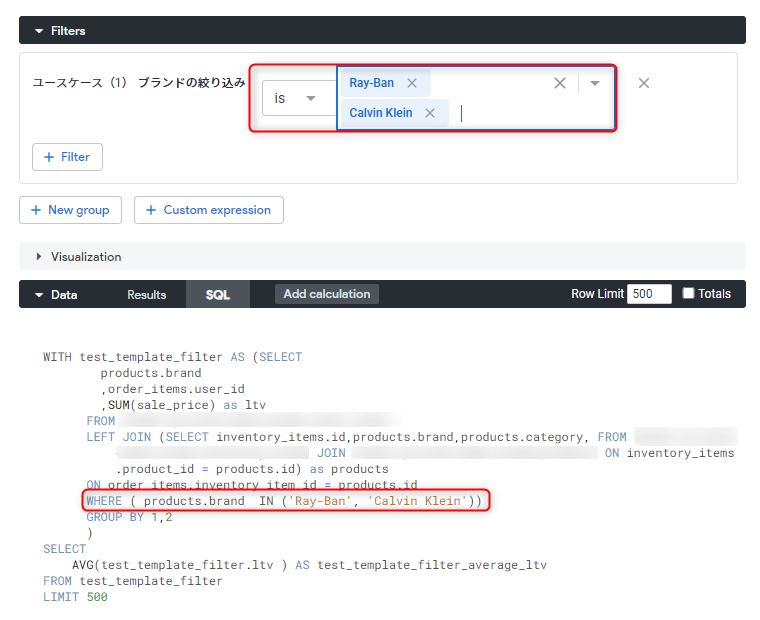The image size is (760, 620).
Task: Click the WHERE products.brand IN line
Action: (284, 501)
